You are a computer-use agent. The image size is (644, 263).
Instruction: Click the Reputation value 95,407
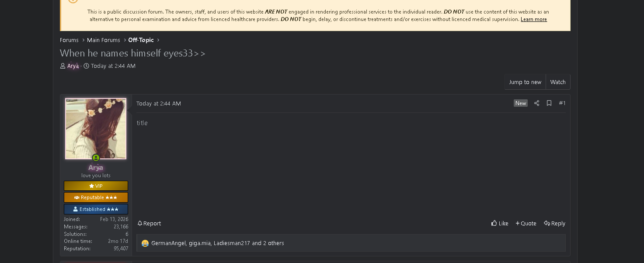pyautogui.click(x=121, y=249)
